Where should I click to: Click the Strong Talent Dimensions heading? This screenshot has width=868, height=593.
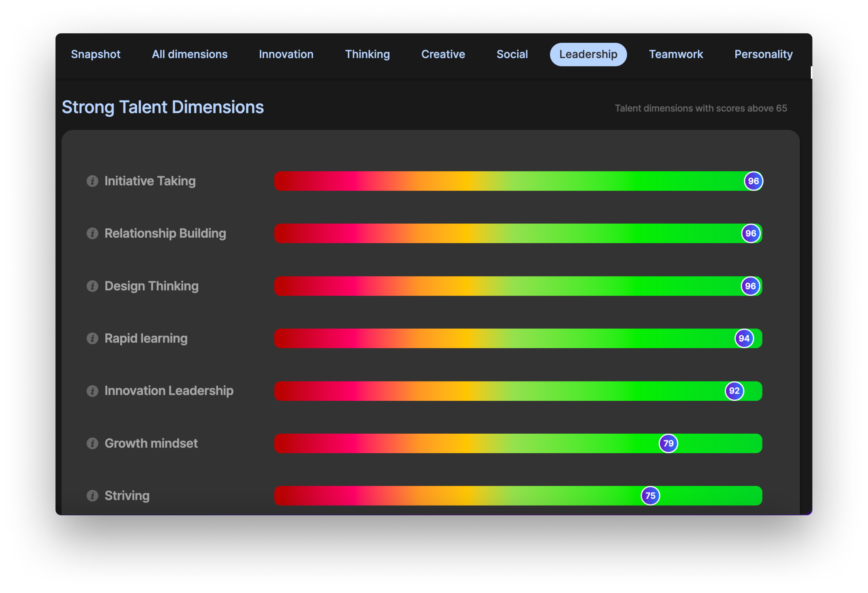coord(162,108)
